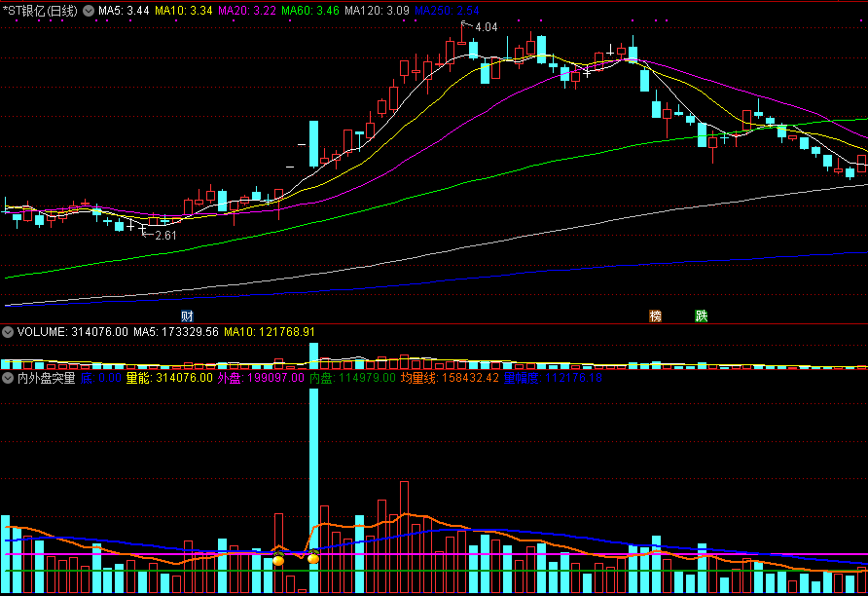Click the 均量线: 158432.42 value label
868x596 pixels.
click(x=450, y=378)
